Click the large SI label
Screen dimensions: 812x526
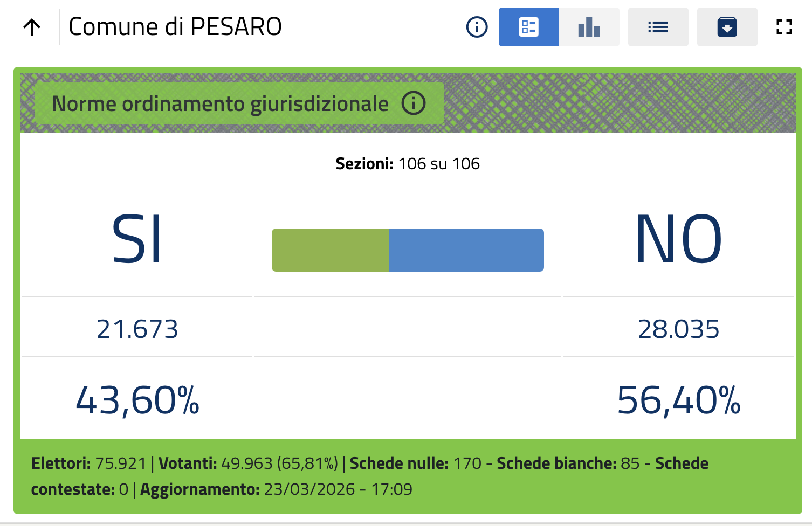coord(137,239)
